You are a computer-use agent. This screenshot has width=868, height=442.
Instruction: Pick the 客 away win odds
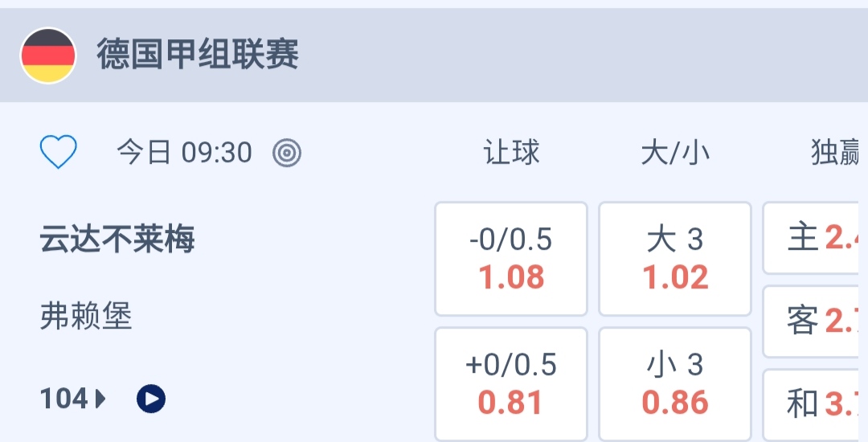coord(816,321)
